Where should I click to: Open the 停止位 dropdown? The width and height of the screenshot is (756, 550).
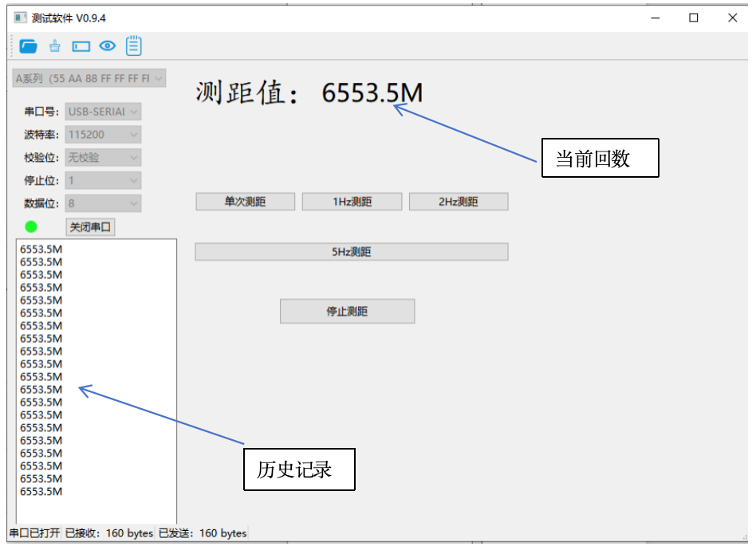(x=103, y=181)
